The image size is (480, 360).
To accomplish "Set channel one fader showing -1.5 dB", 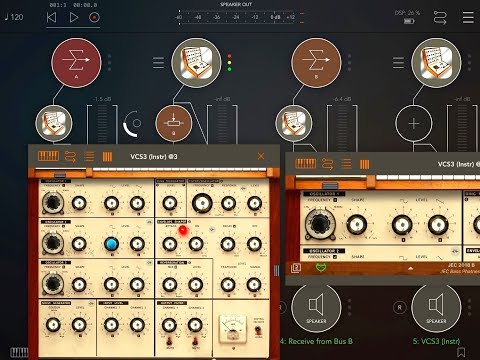I will 102,125.
